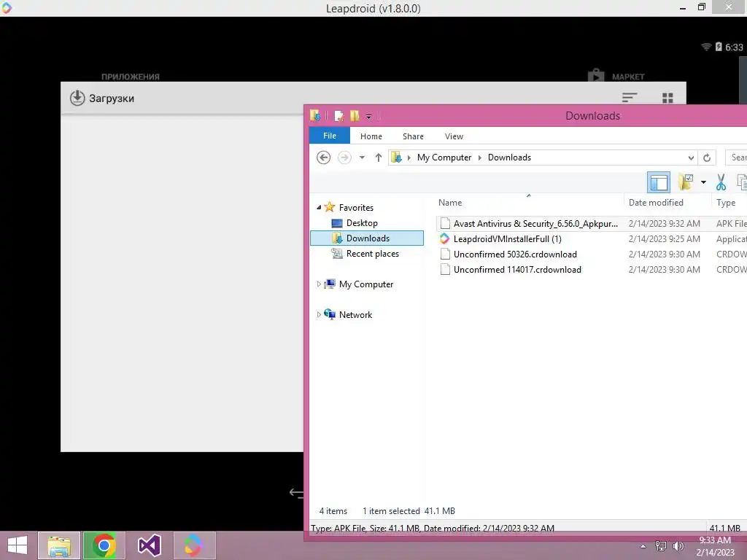Switch to grid view in Leapdroid downloads

668,98
